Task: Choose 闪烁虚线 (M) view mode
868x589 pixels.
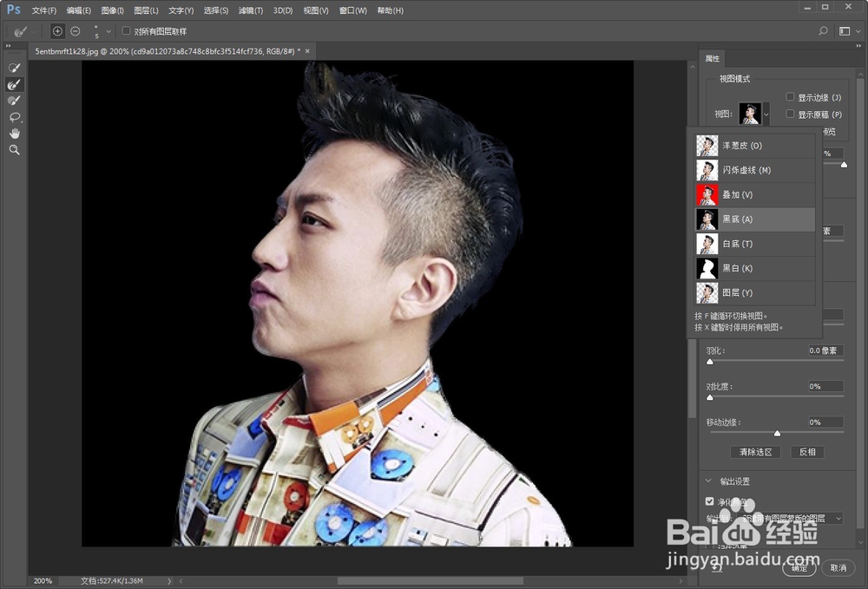Action: [x=754, y=170]
